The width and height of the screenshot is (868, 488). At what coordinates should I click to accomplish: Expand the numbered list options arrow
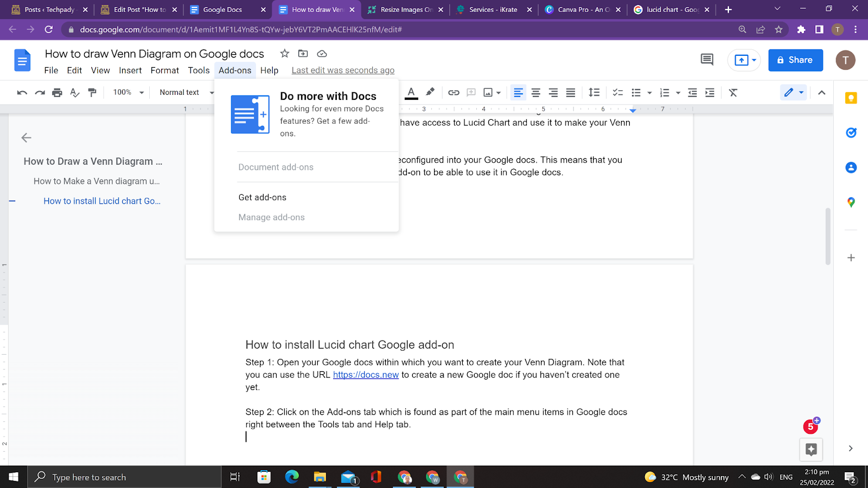(678, 93)
